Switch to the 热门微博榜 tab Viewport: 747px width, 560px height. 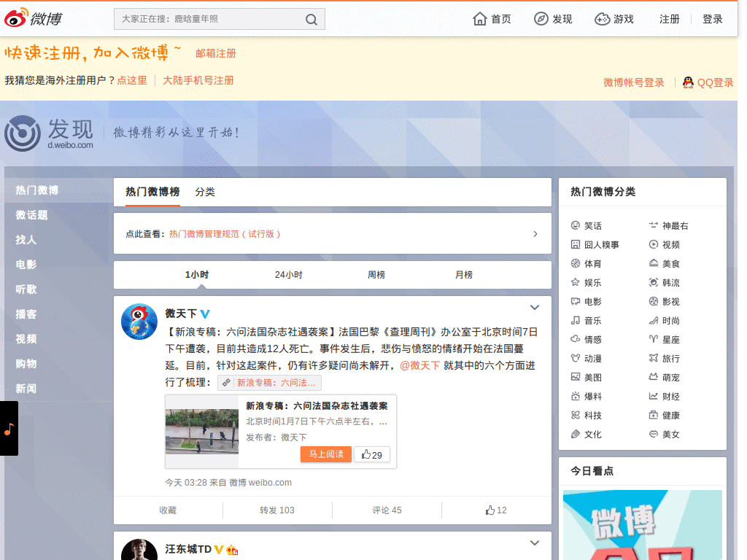tap(152, 192)
